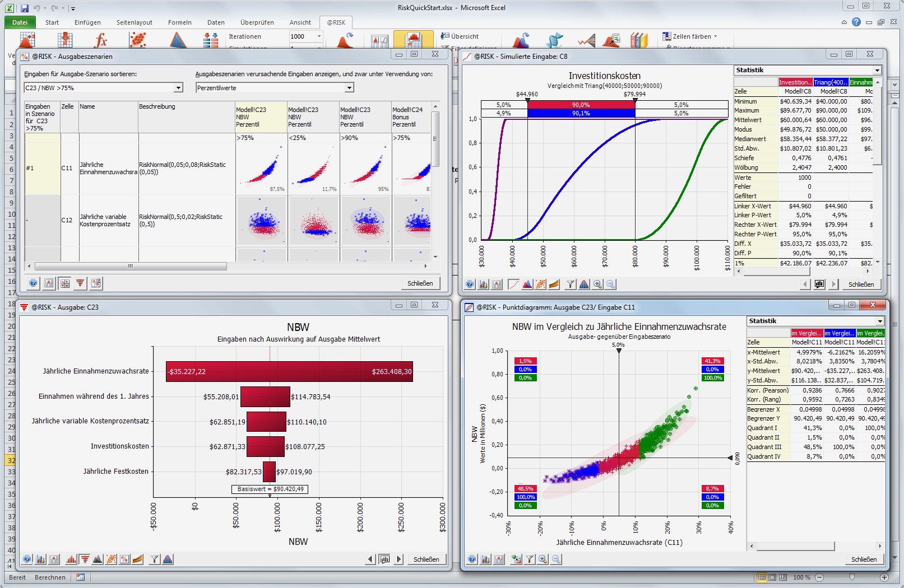904x588 pixels.
Task: Open the Datei tab
Action: tap(20, 22)
